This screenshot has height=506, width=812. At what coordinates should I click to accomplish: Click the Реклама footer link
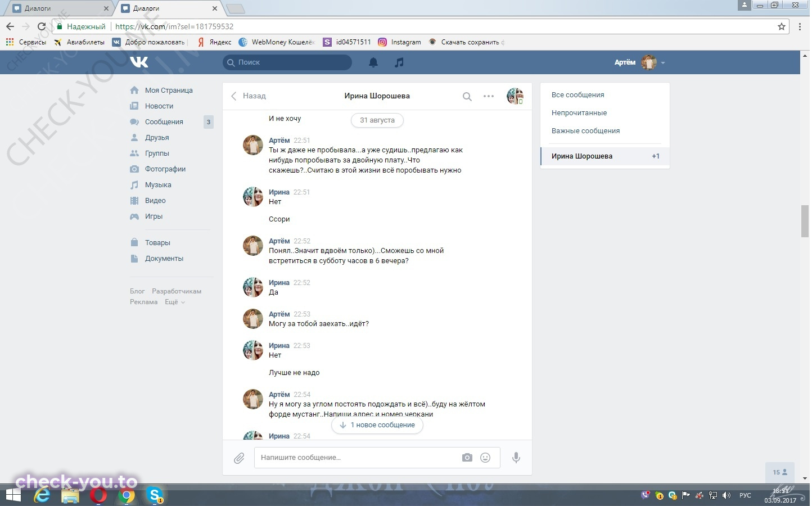(143, 302)
